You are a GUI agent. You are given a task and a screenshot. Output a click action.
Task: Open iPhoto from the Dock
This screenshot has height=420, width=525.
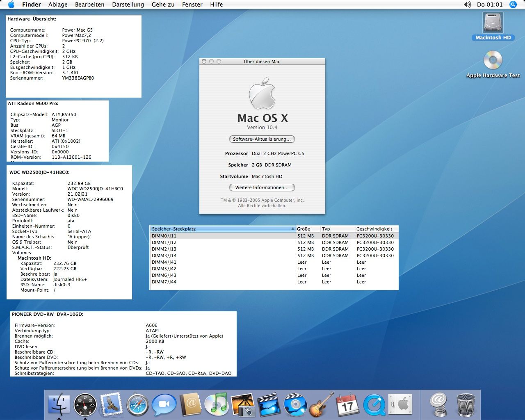pyautogui.click(x=243, y=404)
